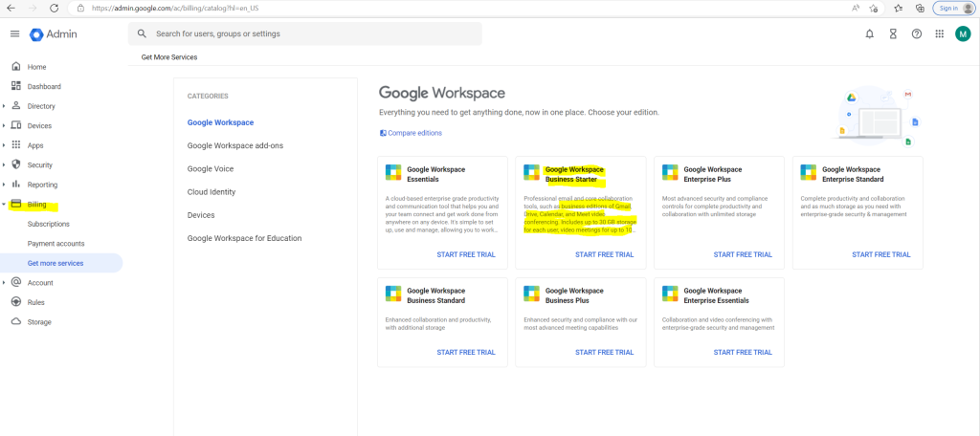Click the browser Sign in button
Image resolution: width=980 pixels, height=436 pixels.
tap(952, 8)
